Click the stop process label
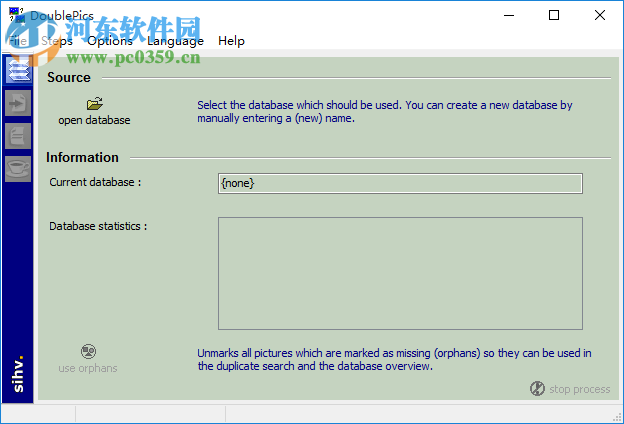This screenshot has width=624, height=424. tap(579, 389)
